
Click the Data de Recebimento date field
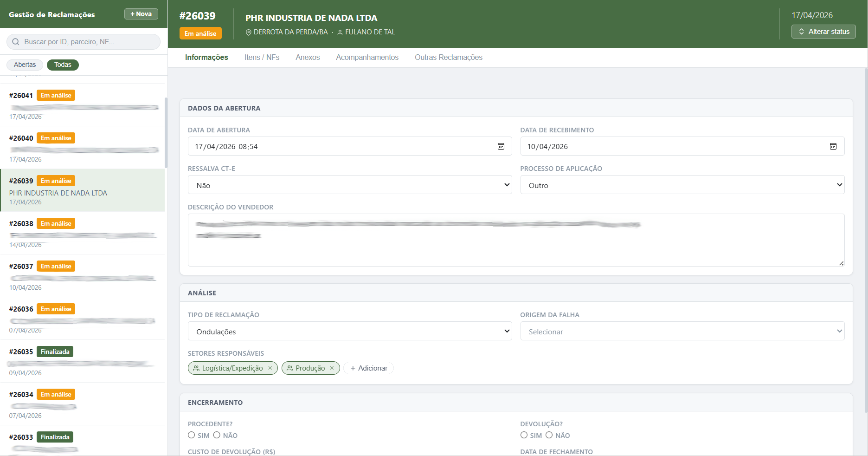tap(682, 146)
